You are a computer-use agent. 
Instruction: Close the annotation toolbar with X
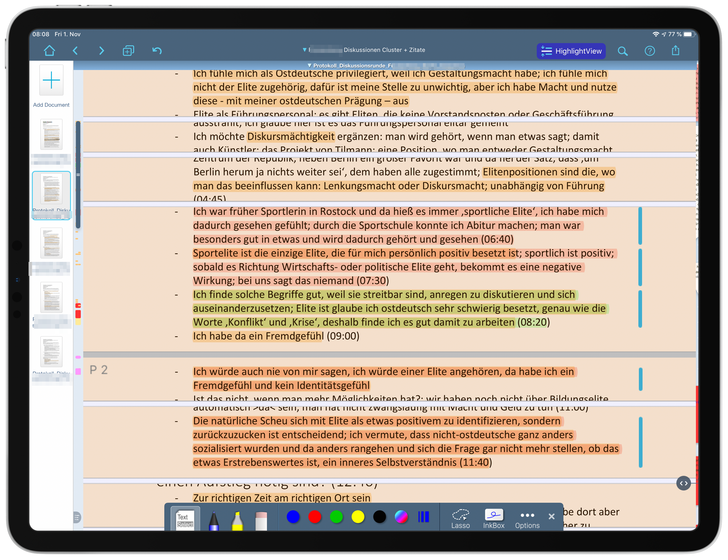(552, 516)
